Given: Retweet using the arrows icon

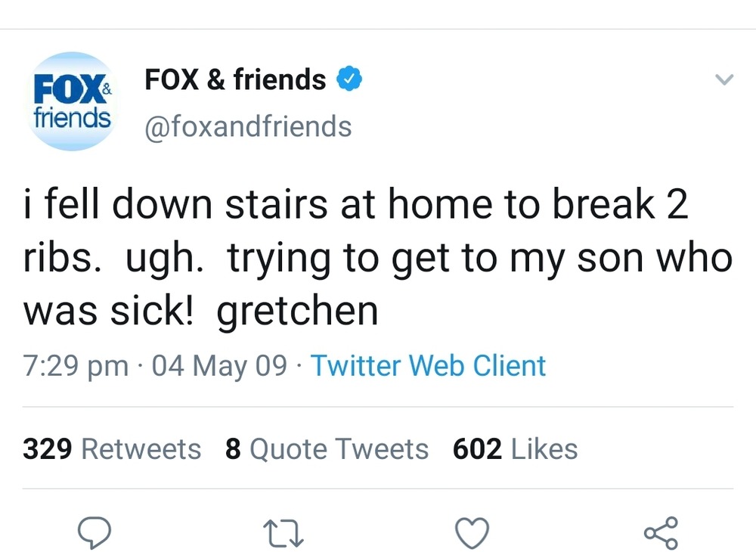Looking at the screenshot, I should point(284,532).
